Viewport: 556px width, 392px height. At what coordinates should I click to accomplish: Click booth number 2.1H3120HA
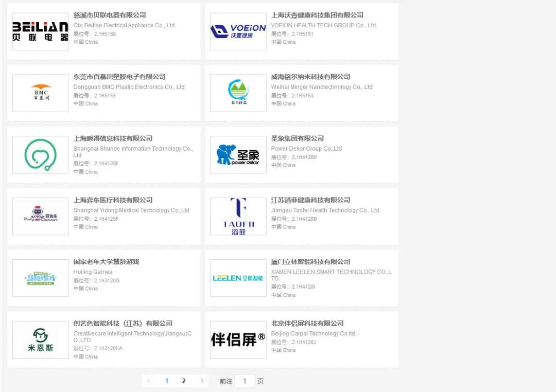tap(108, 348)
